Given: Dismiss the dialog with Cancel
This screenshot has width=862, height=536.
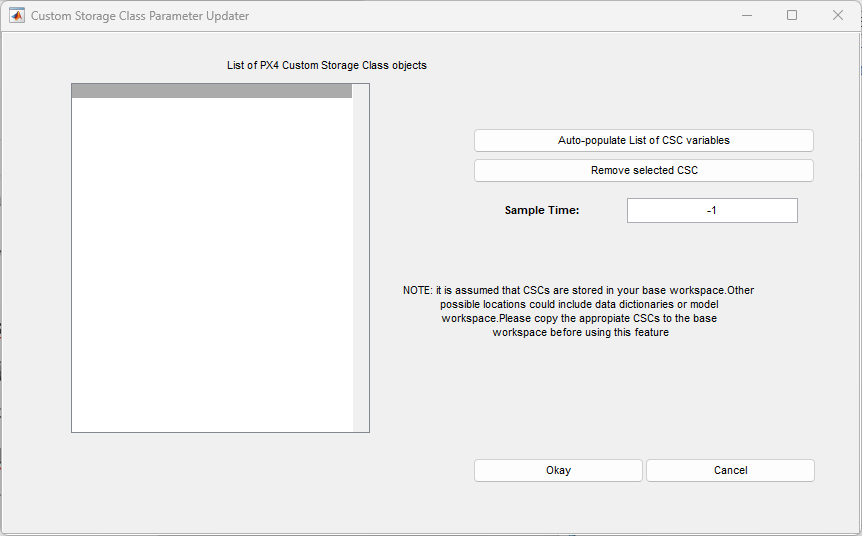Looking at the screenshot, I should pyautogui.click(x=730, y=471).
